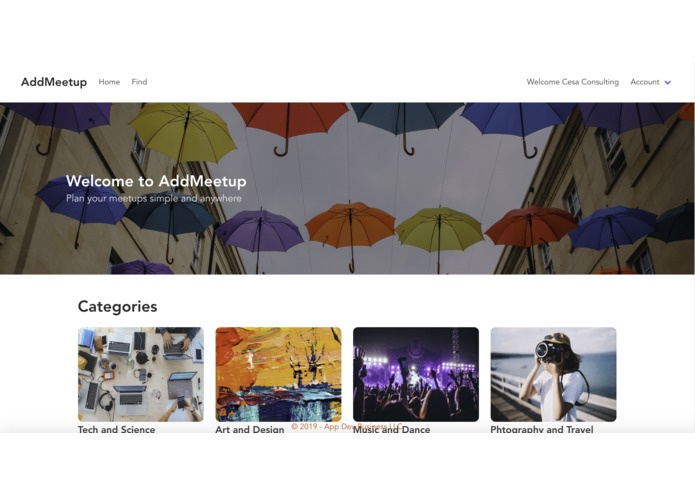This screenshot has height=494, width=695.
Task: Open the Find nav link
Action: tap(139, 82)
